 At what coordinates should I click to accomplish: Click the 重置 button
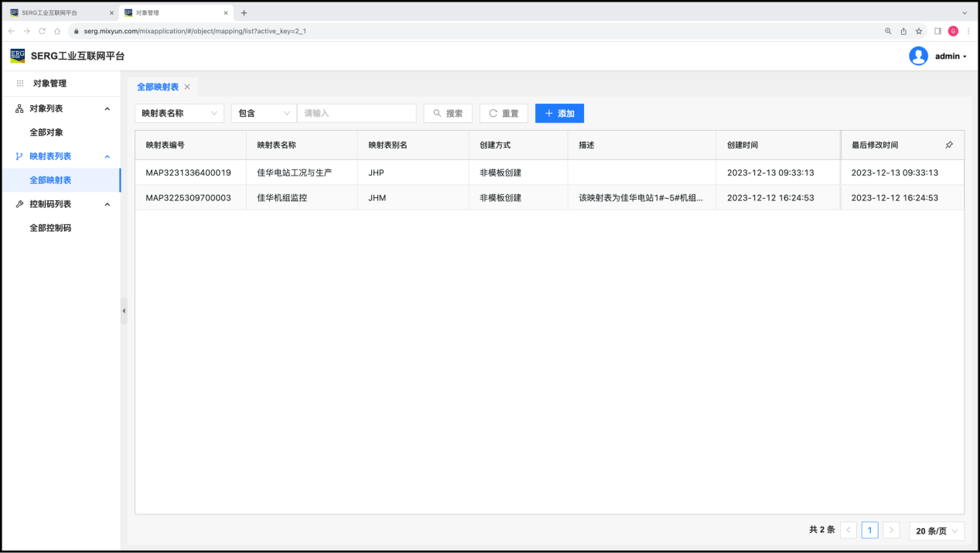[504, 113]
